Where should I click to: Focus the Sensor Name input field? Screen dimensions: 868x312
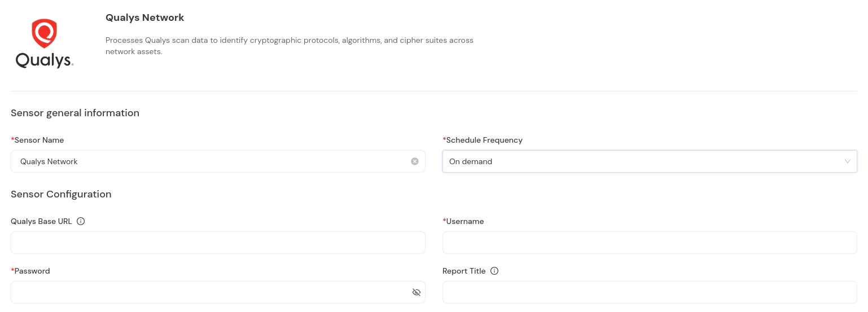click(218, 161)
